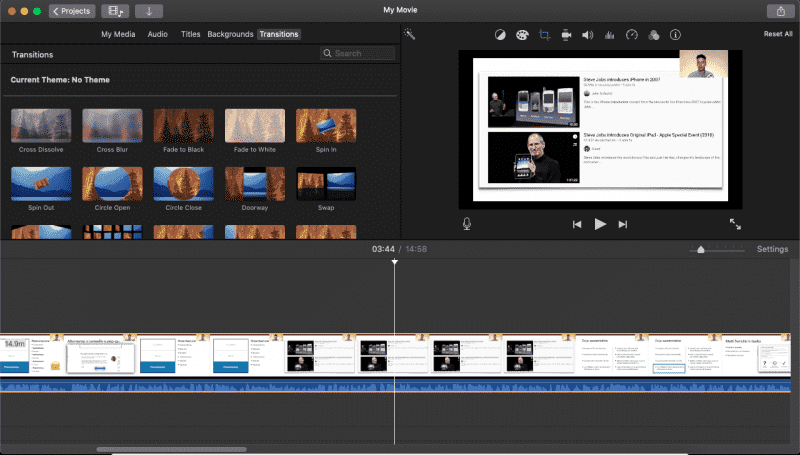Open the Color Balance controls

click(x=500, y=35)
